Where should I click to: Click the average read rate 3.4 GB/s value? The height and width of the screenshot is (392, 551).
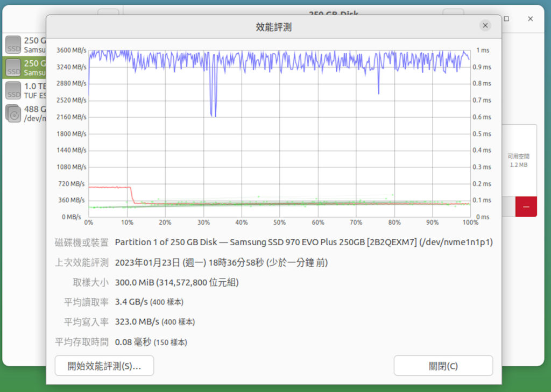point(149,302)
